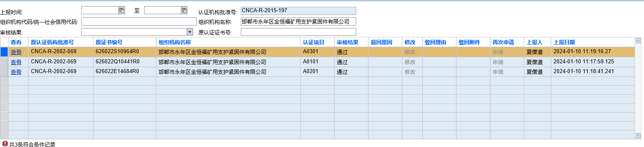Viewport: 644px width, 147px height.
Task: Select row marker of the first highlighted row
Action: 4,52
